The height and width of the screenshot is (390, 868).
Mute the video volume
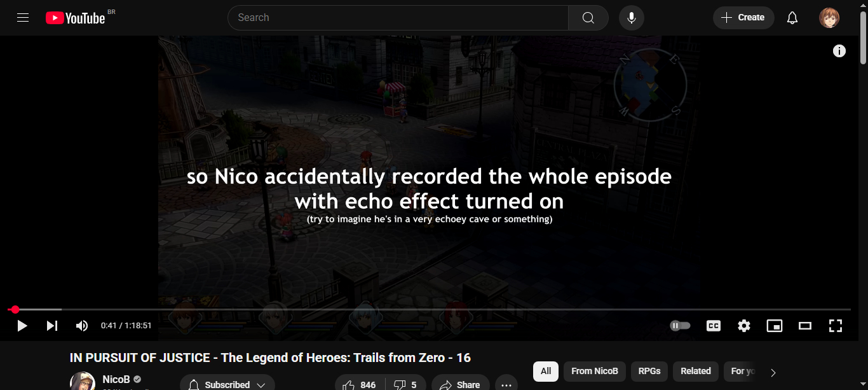point(82,326)
